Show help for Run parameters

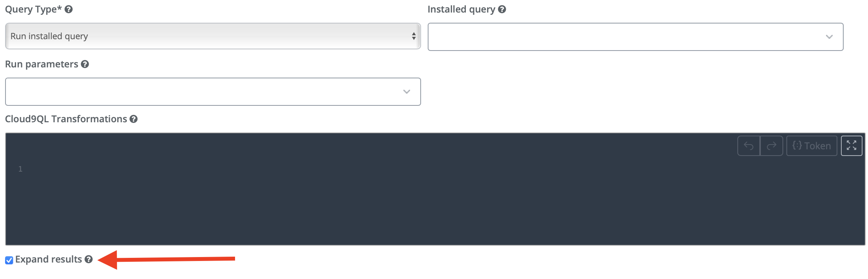click(x=85, y=64)
